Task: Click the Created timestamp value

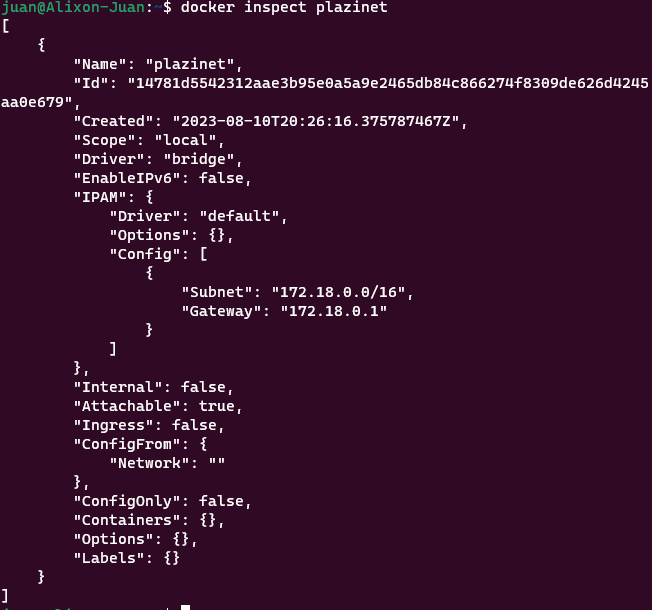Action: (315, 120)
